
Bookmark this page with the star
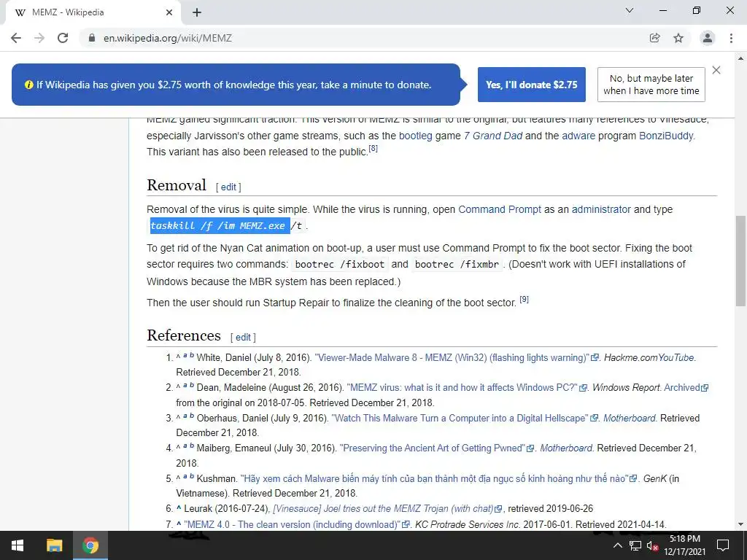tap(678, 38)
